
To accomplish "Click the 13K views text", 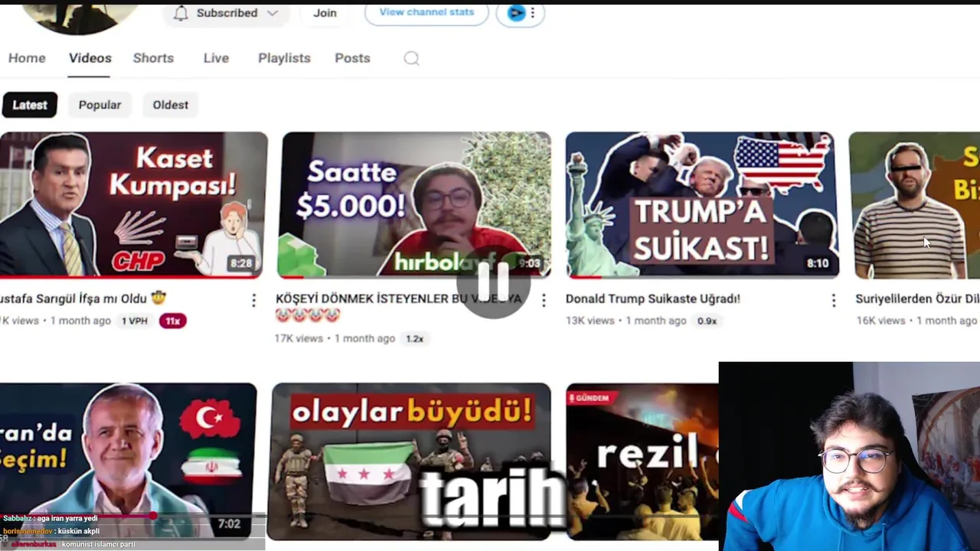I will [x=590, y=321].
